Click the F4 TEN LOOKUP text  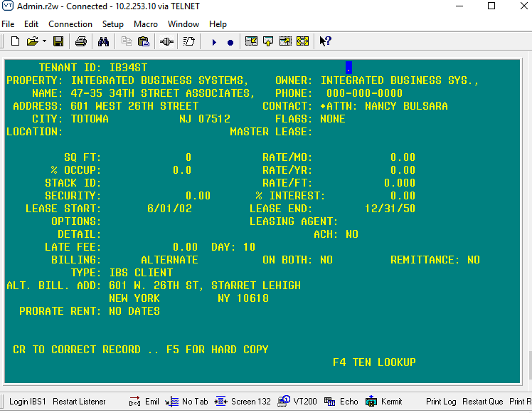(374, 362)
